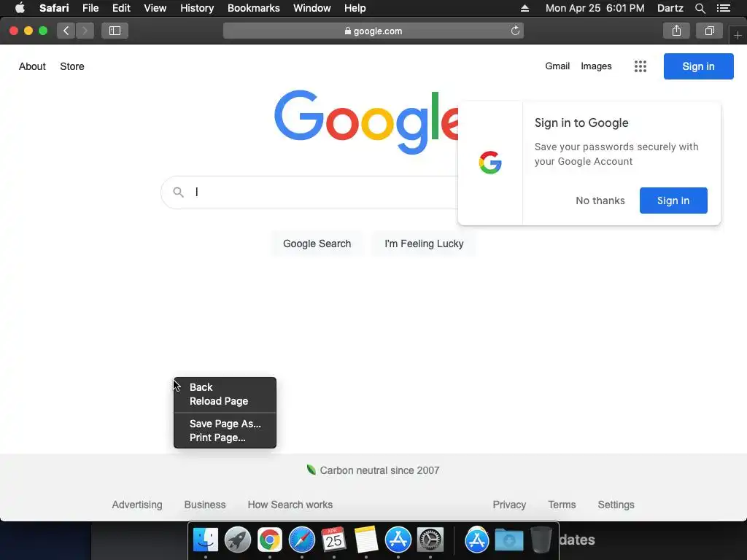Launch Launchpad rocket from Dock
747x560 pixels.
point(238,540)
